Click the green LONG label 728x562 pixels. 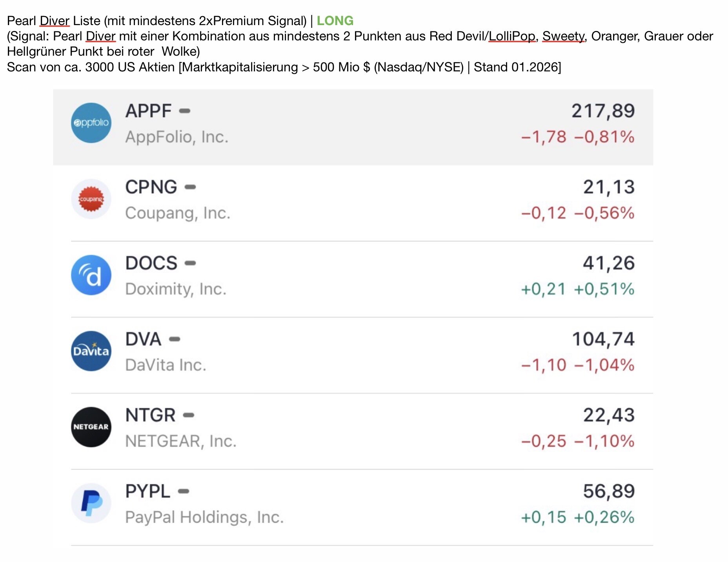point(335,20)
